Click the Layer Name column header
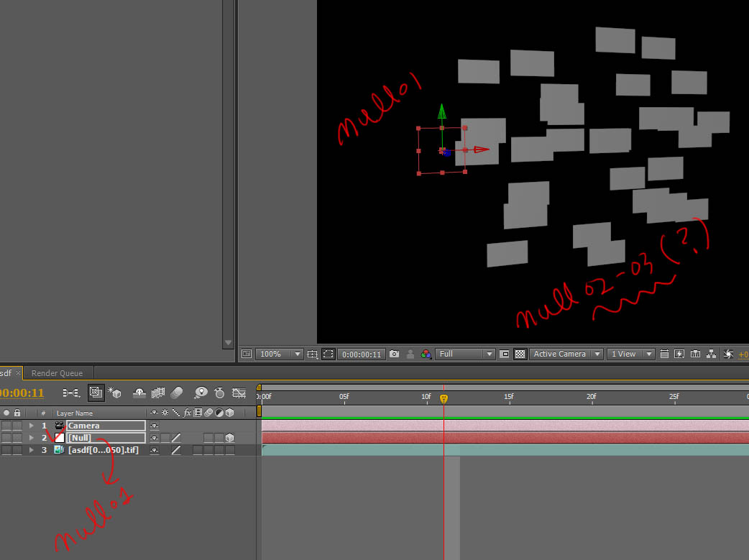 (75, 413)
